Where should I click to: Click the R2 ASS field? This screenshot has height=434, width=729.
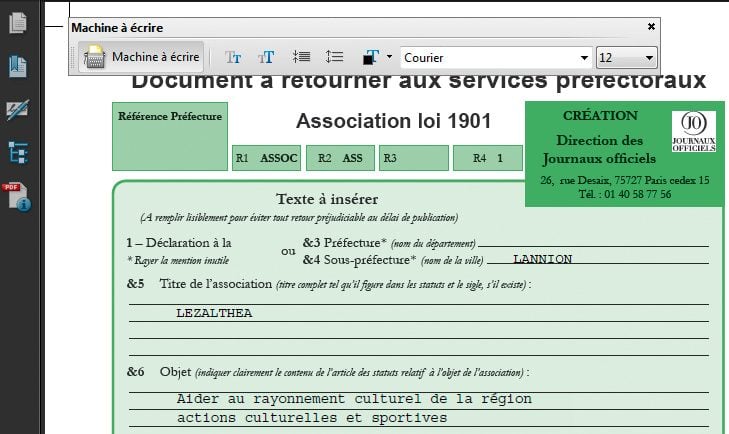click(340, 158)
